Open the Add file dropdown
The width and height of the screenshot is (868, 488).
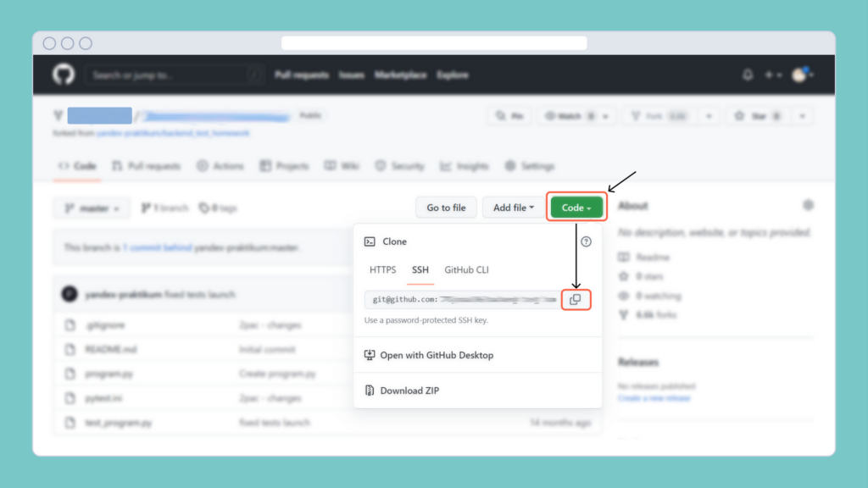(514, 208)
